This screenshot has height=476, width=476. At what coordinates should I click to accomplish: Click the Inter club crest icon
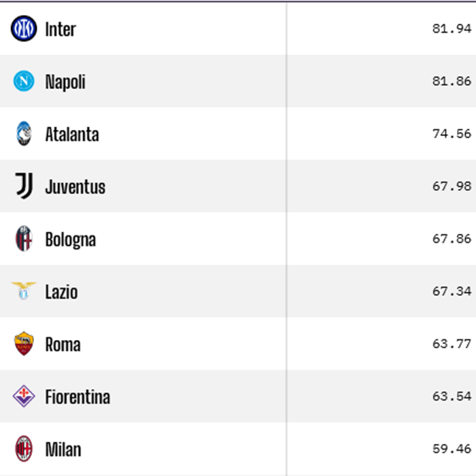click(24, 29)
